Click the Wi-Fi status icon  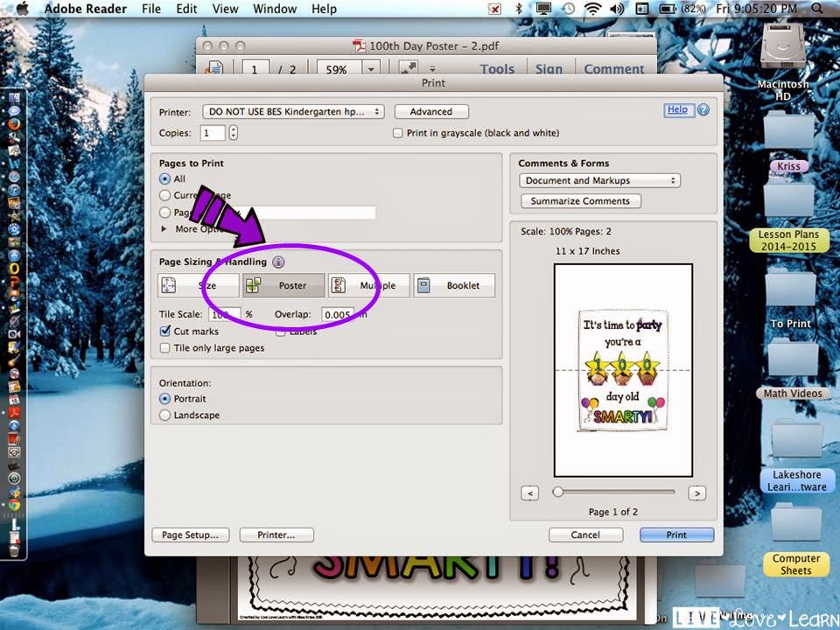click(x=592, y=9)
